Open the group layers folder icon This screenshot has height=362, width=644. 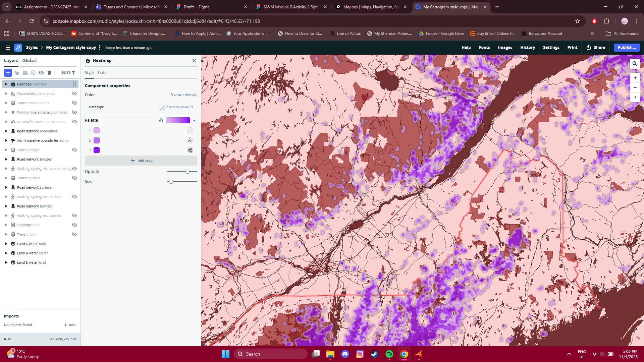pyautogui.click(x=25, y=73)
